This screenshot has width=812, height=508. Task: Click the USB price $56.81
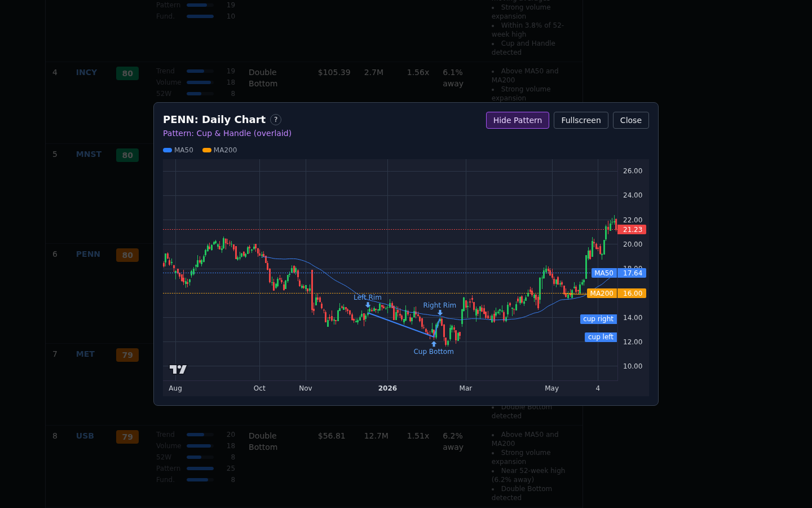[x=332, y=436]
